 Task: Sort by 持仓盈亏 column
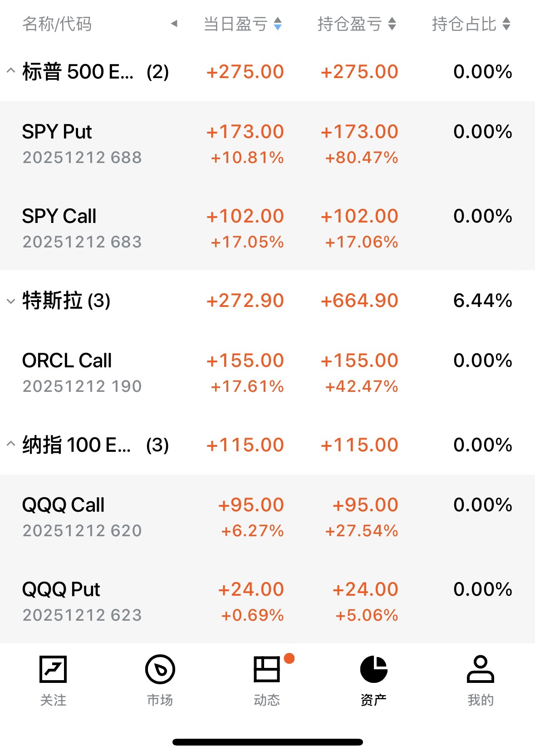pos(357,24)
